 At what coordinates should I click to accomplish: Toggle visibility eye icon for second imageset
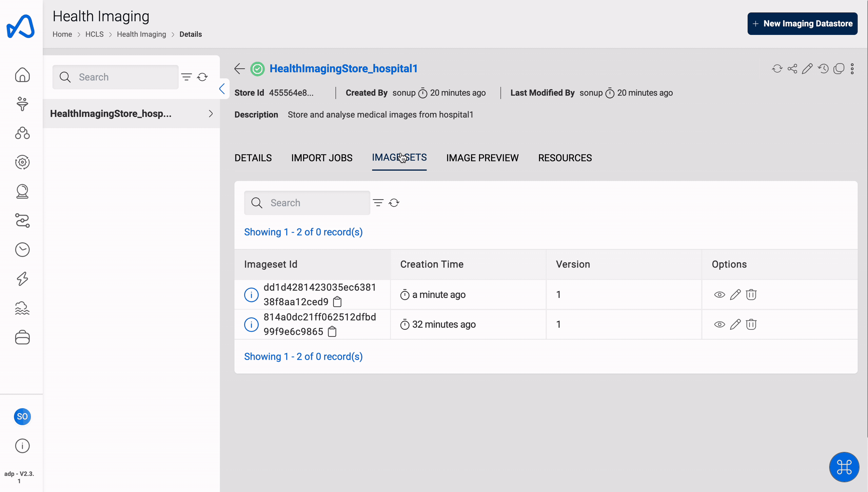pos(719,324)
